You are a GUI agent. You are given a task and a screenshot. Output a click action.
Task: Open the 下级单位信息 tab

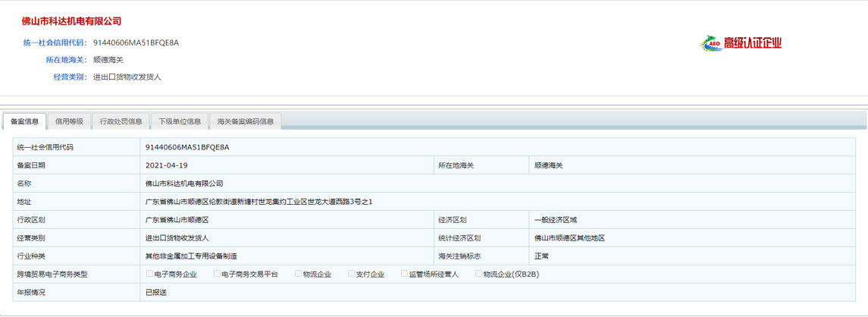[179, 121]
